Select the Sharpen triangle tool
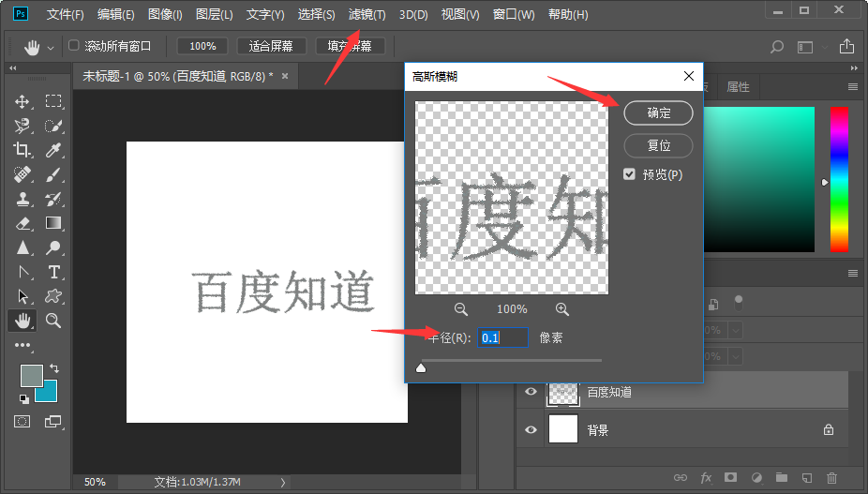The height and width of the screenshot is (494, 868). point(22,247)
